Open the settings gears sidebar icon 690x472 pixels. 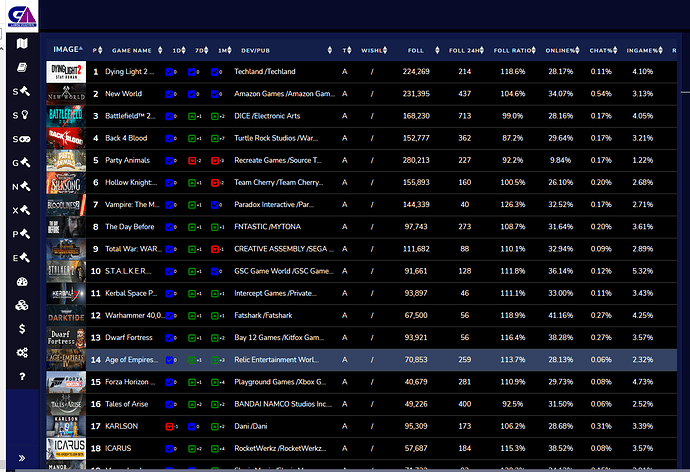click(x=22, y=353)
